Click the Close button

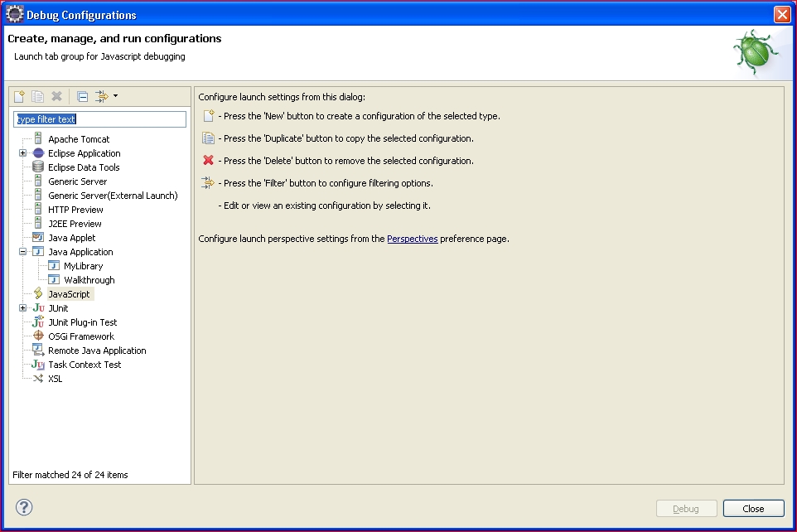click(753, 509)
